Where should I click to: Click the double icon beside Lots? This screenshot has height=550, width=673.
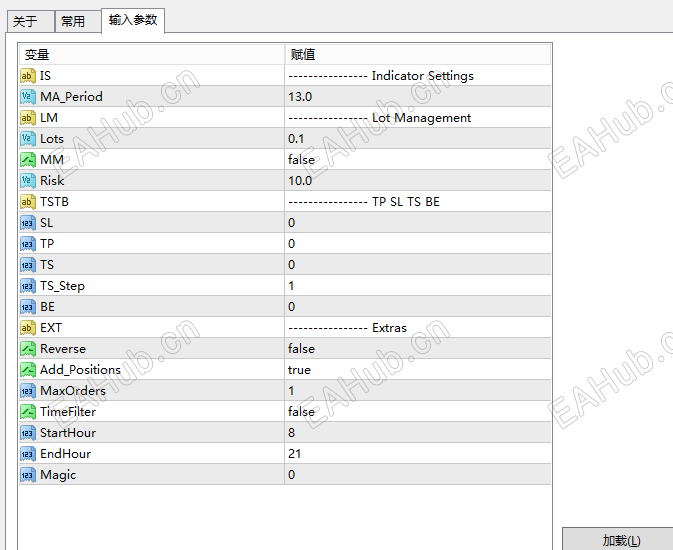point(28,139)
